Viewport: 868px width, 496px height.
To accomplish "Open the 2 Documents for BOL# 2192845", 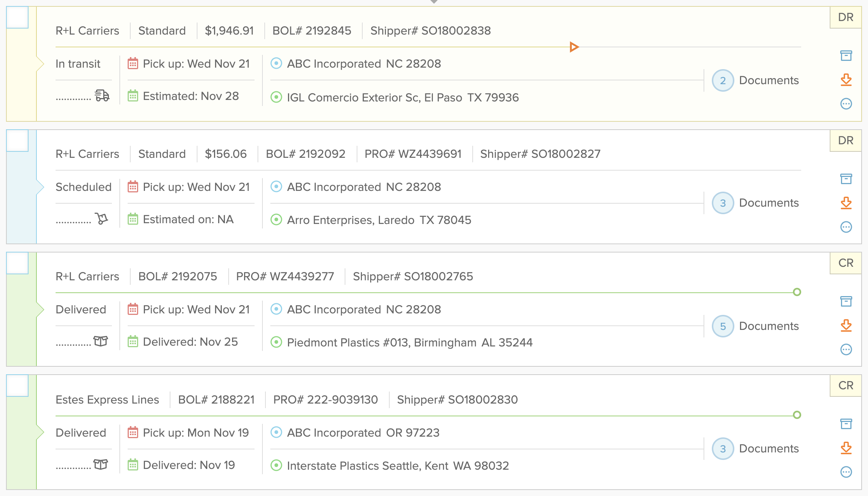I will (755, 80).
